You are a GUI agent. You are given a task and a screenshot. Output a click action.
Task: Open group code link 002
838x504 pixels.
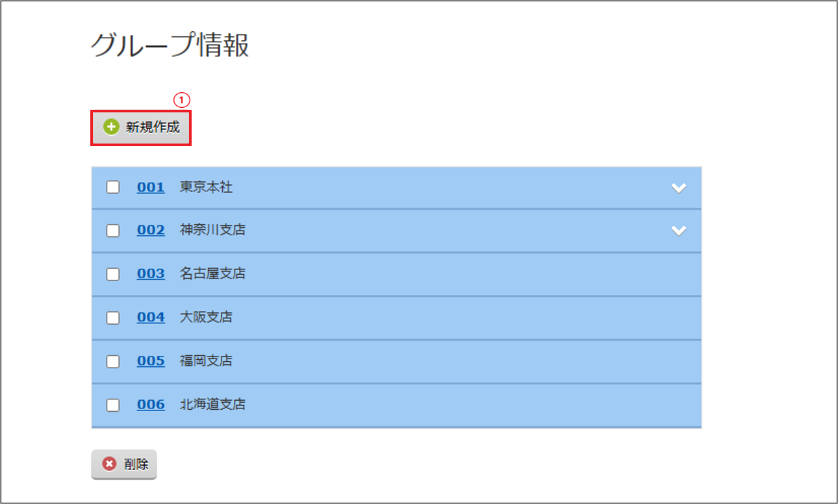151,230
